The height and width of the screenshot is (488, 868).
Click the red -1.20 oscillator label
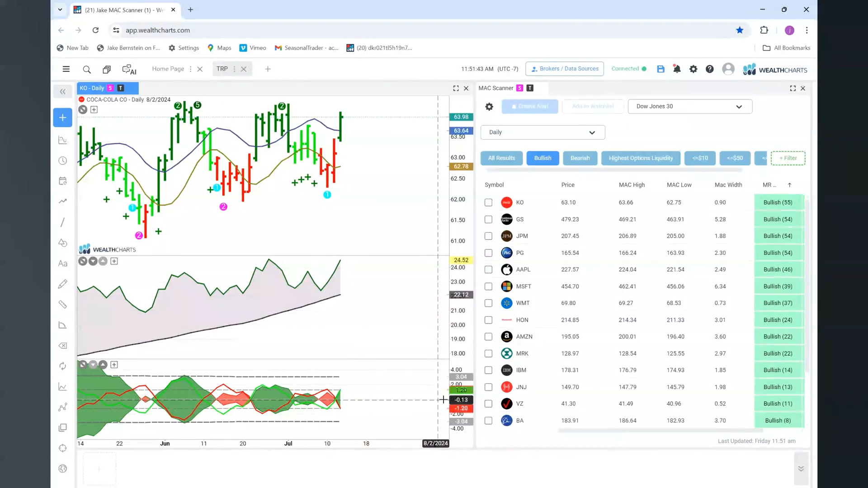point(461,408)
